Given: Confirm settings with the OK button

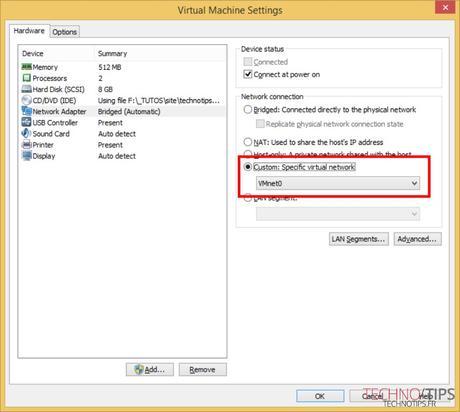Looking at the screenshot, I should [x=320, y=396].
